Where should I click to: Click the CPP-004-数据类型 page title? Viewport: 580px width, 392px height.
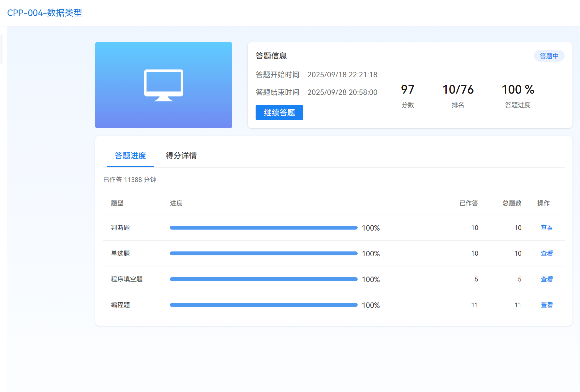point(45,13)
